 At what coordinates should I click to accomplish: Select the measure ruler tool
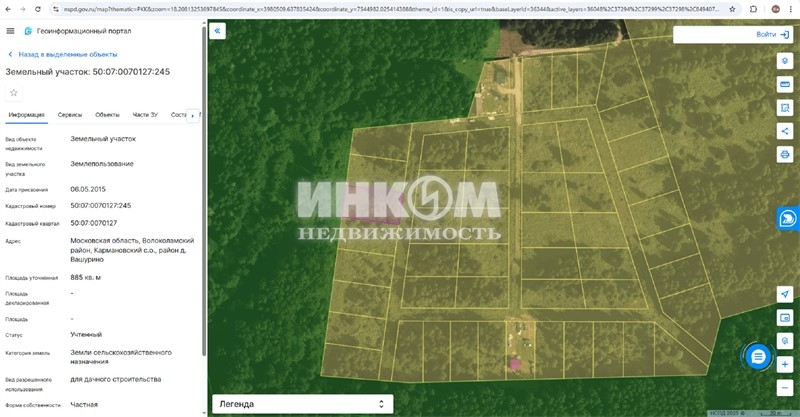pyautogui.click(x=785, y=84)
